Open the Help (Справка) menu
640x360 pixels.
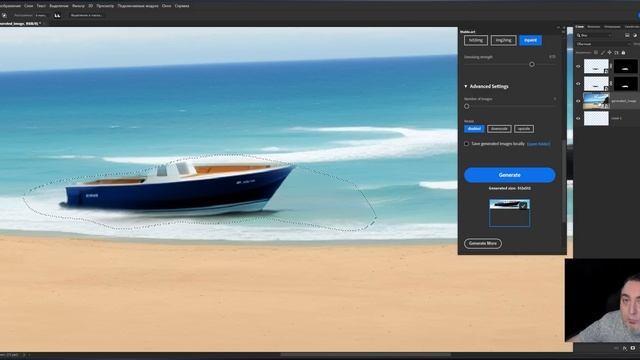(x=182, y=6)
